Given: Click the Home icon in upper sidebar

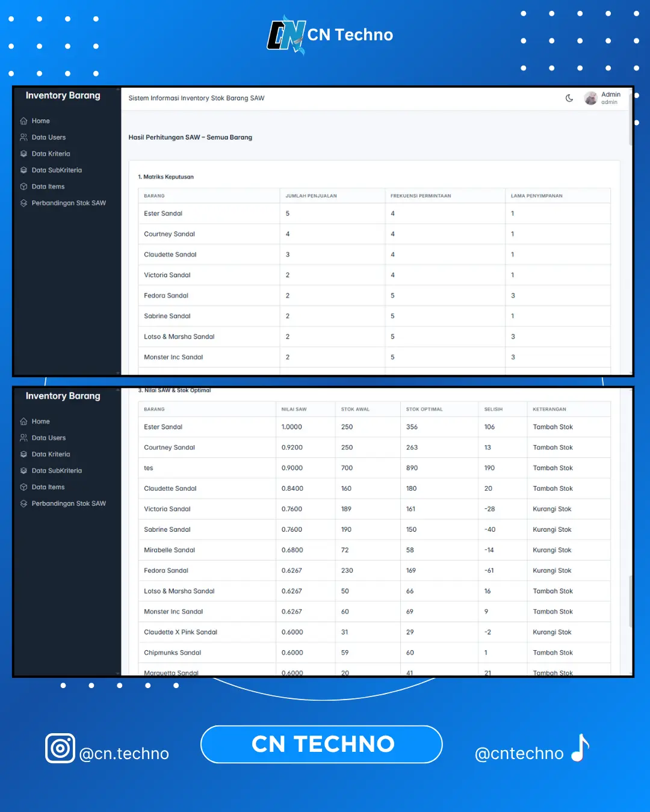Looking at the screenshot, I should pos(23,121).
